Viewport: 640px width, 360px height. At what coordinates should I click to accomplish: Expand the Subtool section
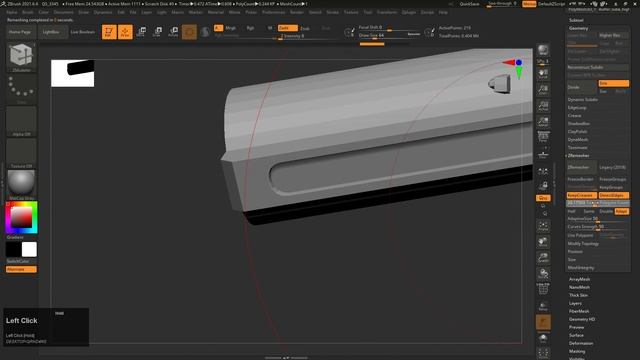[x=576, y=20]
